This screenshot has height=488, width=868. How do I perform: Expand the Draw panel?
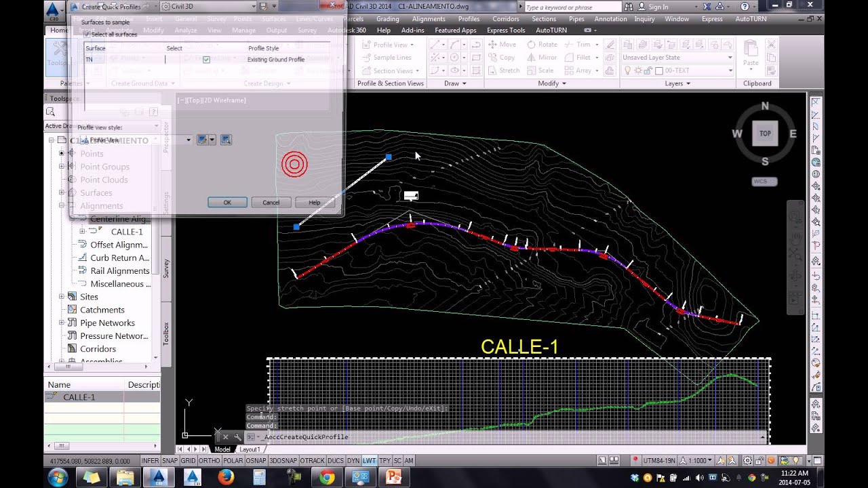point(455,83)
